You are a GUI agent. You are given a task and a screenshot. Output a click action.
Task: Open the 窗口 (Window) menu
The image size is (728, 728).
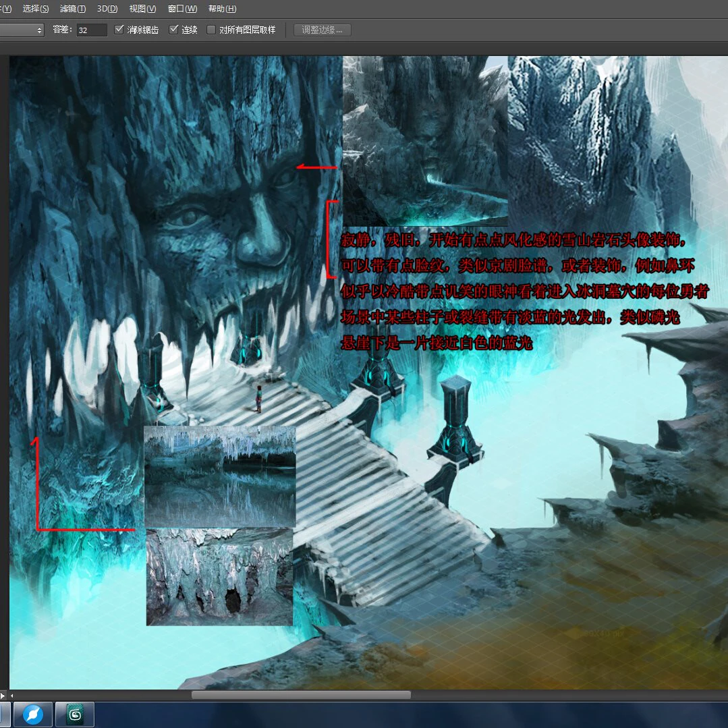tap(182, 8)
